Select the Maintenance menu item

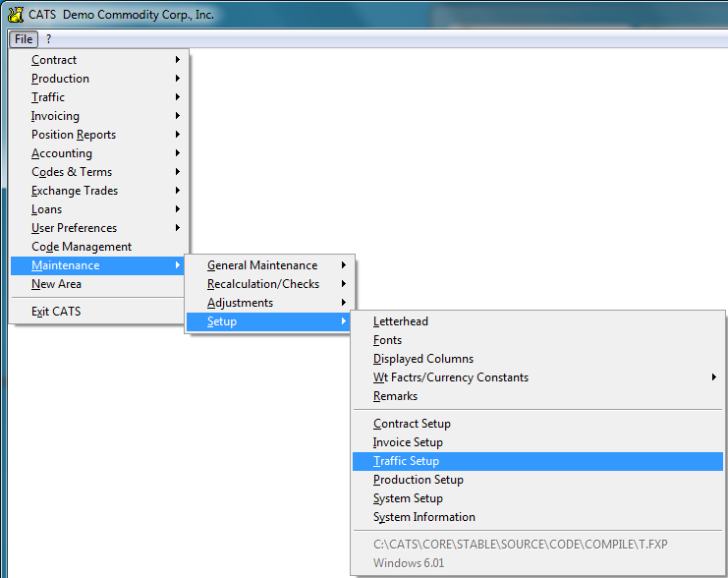[x=98, y=265]
